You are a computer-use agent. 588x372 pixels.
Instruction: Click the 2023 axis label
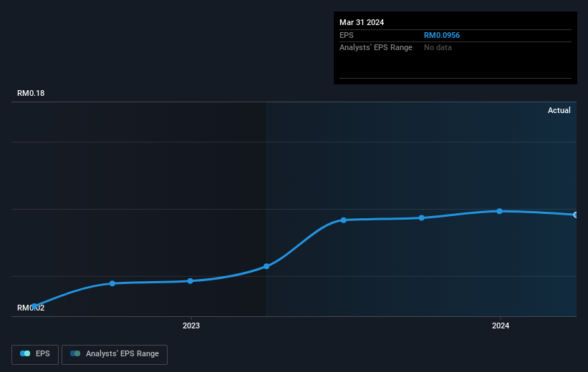[x=191, y=325]
